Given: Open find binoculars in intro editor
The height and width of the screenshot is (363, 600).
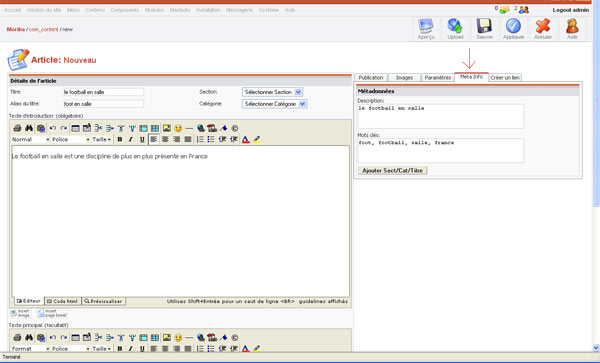Looking at the screenshot, I should (x=29, y=128).
